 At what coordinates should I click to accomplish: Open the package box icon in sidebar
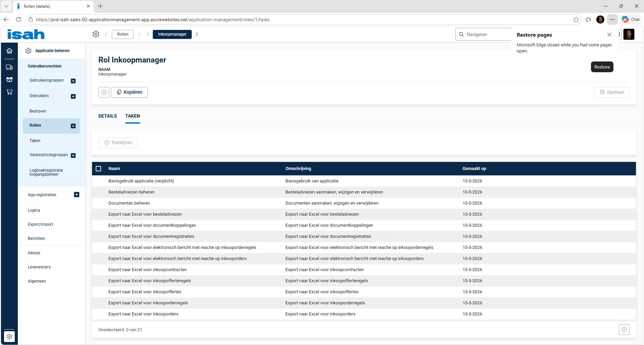click(x=9, y=80)
